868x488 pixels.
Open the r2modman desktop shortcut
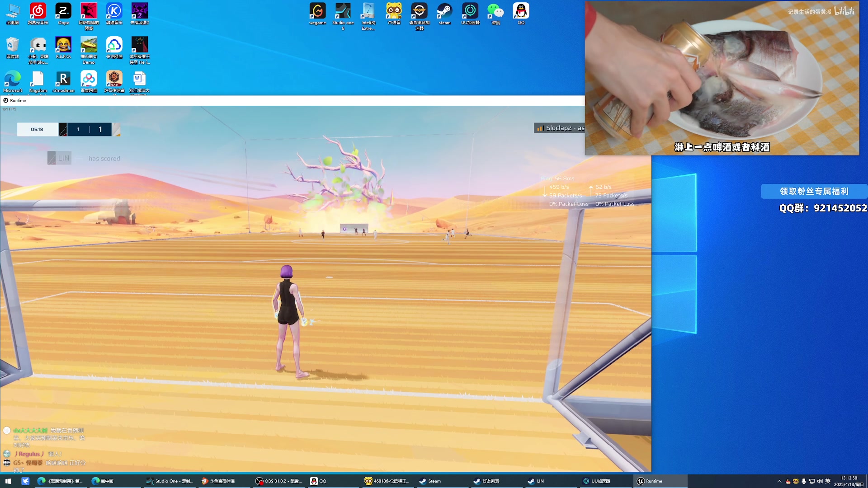coord(63,79)
